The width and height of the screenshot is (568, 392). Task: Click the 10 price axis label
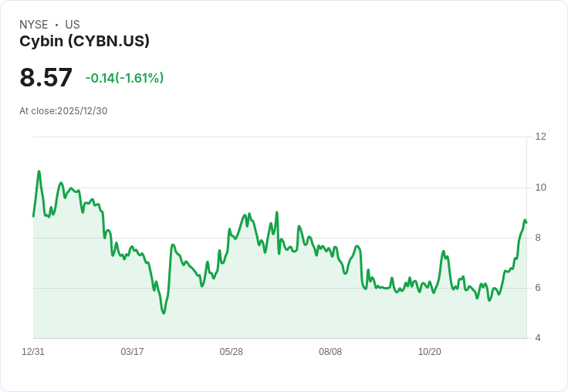540,188
